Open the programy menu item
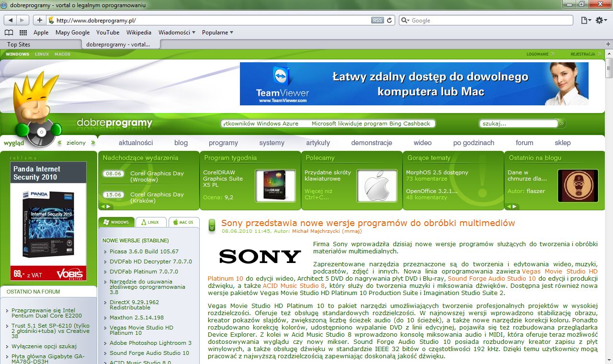The height and width of the screenshot is (364, 613). pyautogui.click(x=223, y=143)
